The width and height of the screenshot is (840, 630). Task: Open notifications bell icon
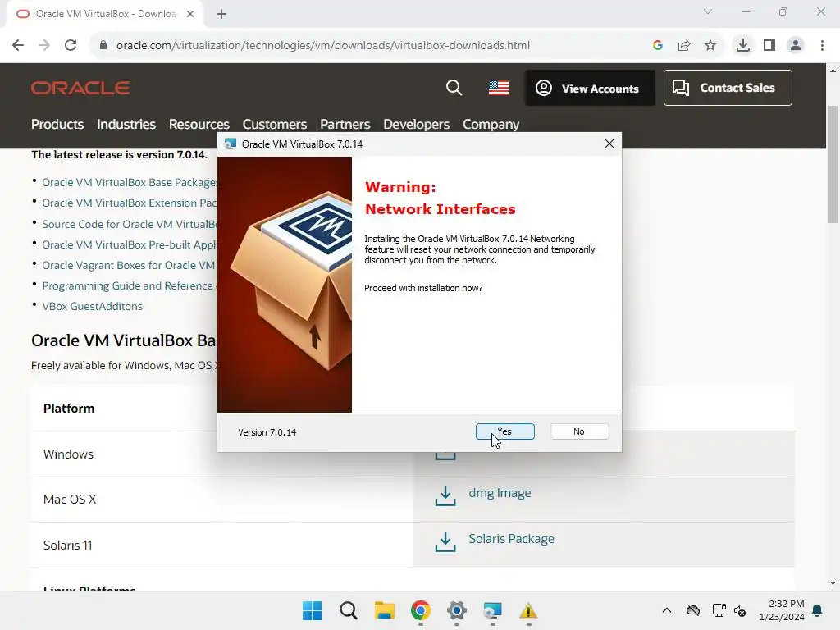818,610
